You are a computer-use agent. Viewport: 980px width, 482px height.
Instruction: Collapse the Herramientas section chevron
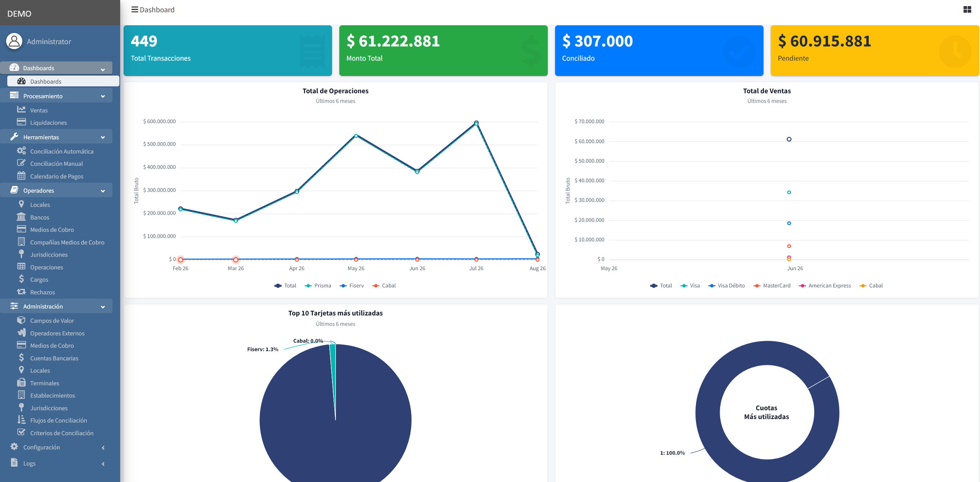click(103, 137)
